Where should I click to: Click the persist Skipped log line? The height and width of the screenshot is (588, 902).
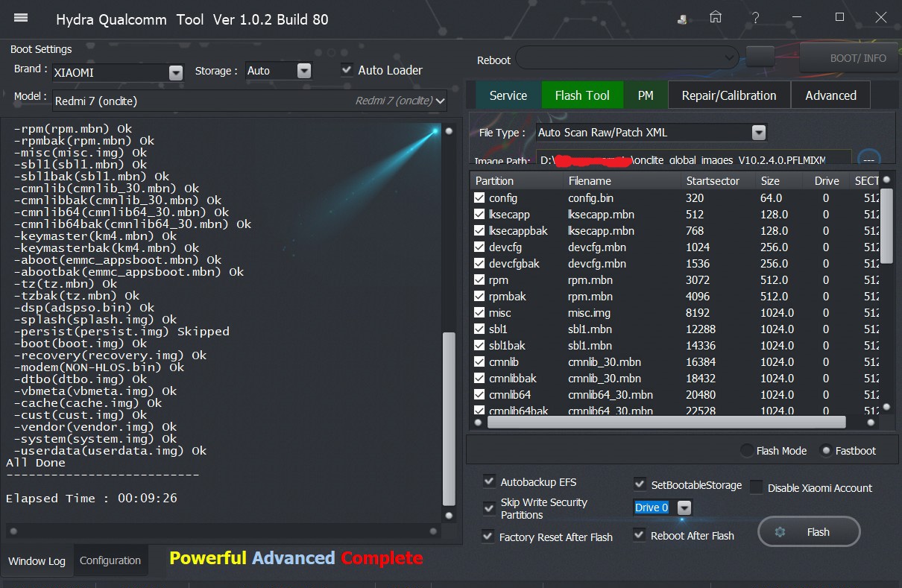pyautogui.click(x=122, y=332)
